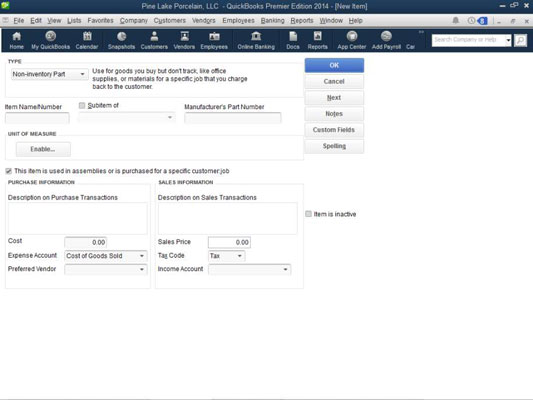Click the Custom Fields button

point(334,130)
